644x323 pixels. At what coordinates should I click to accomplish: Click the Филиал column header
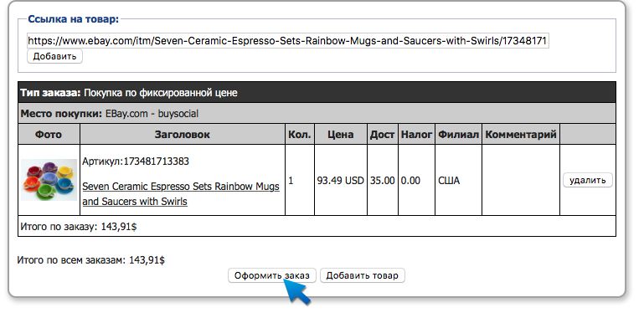[x=458, y=134]
